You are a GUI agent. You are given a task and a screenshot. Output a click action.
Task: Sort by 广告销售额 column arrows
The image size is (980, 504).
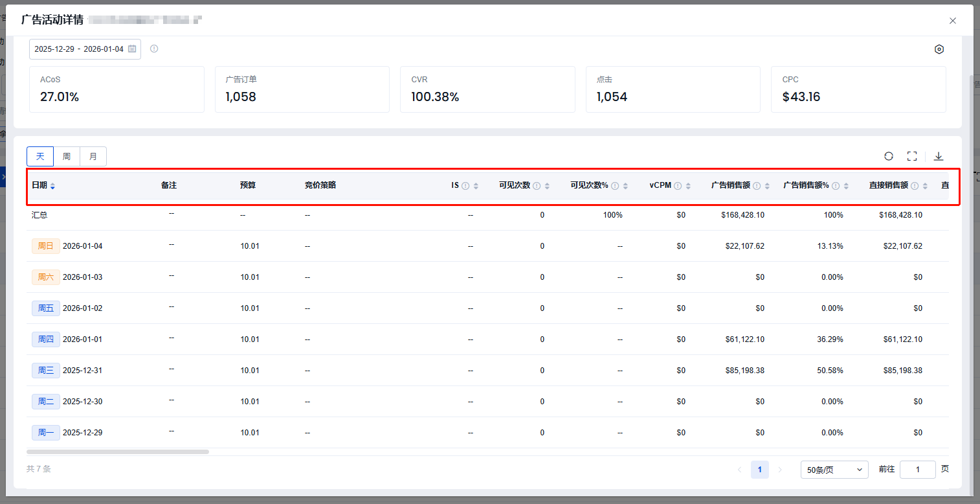pyautogui.click(x=767, y=186)
